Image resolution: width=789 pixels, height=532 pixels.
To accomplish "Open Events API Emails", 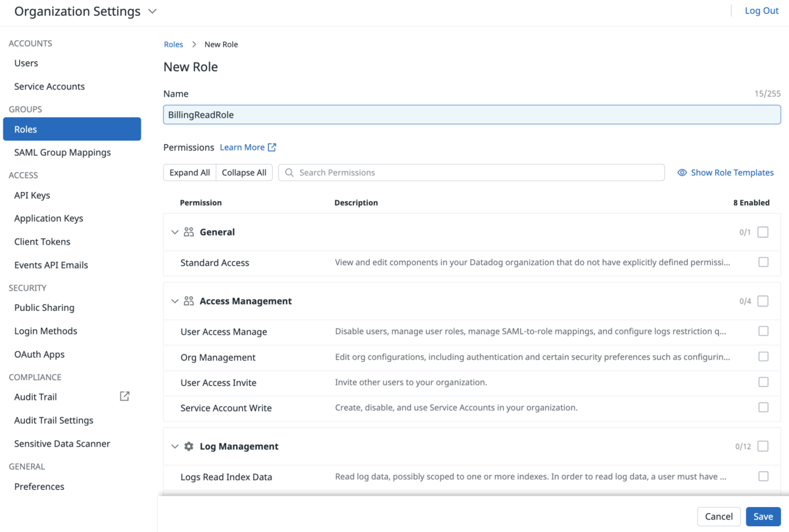I will coord(51,265).
